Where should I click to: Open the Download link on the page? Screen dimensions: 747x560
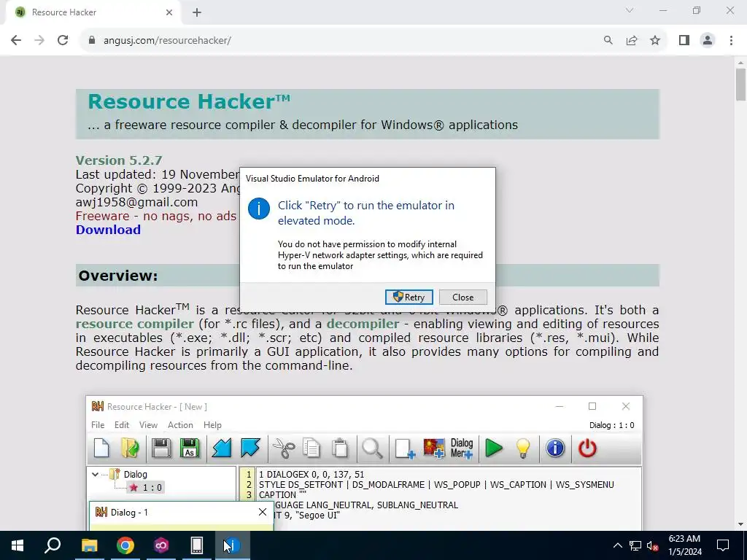(x=108, y=230)
